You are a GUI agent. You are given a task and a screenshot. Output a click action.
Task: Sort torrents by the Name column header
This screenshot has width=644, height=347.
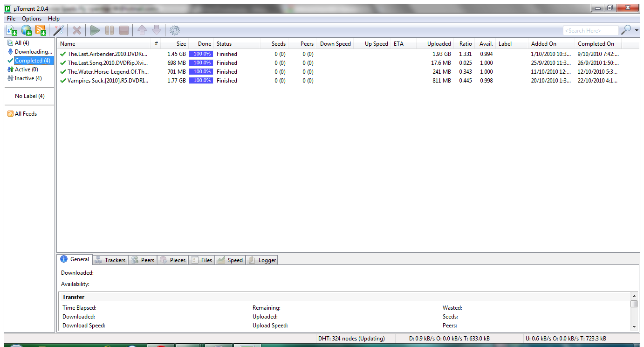pos(103,44)
